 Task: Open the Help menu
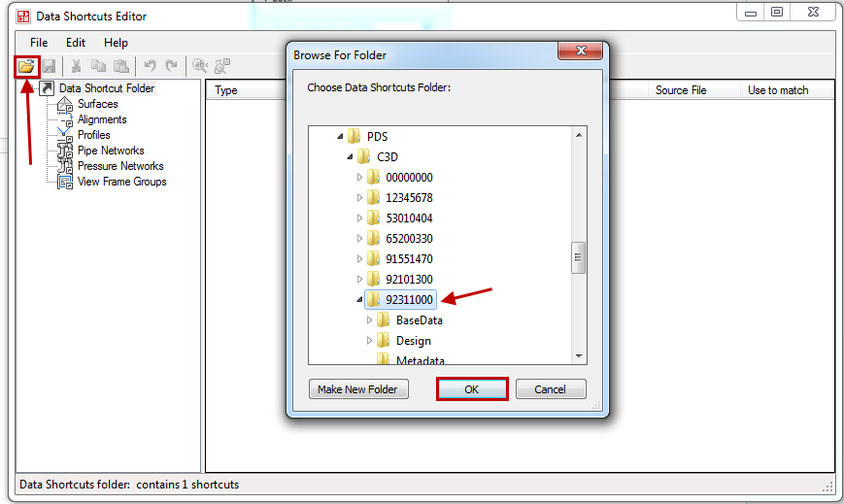coord(116,43)
